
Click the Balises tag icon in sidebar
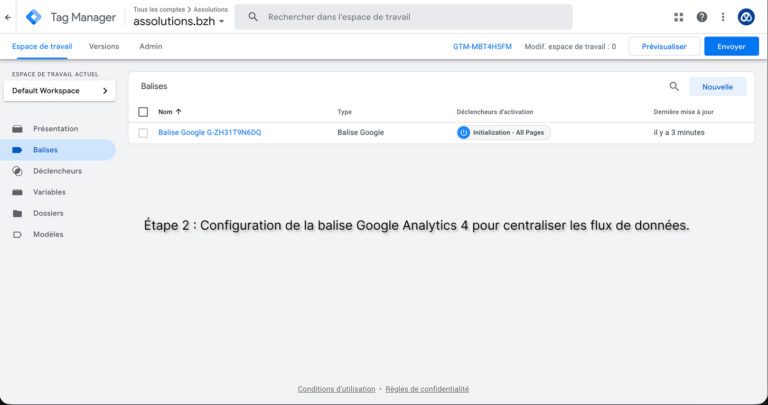17,150
